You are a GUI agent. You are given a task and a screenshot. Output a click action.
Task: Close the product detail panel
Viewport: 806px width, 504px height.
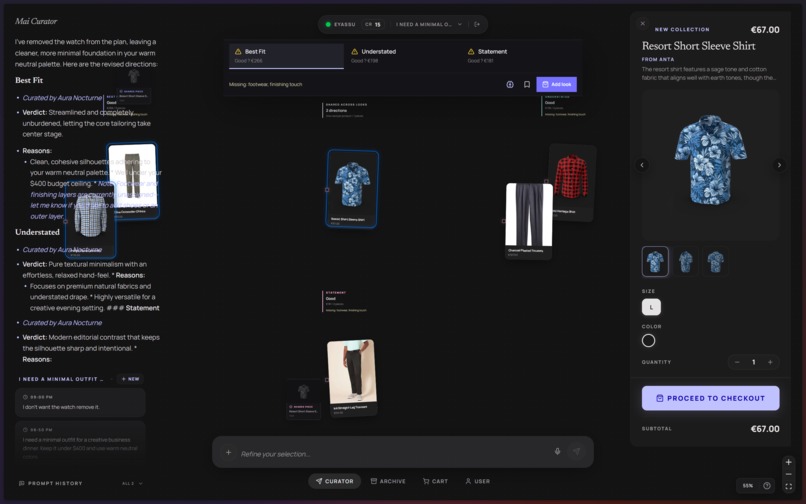(643, 24)
